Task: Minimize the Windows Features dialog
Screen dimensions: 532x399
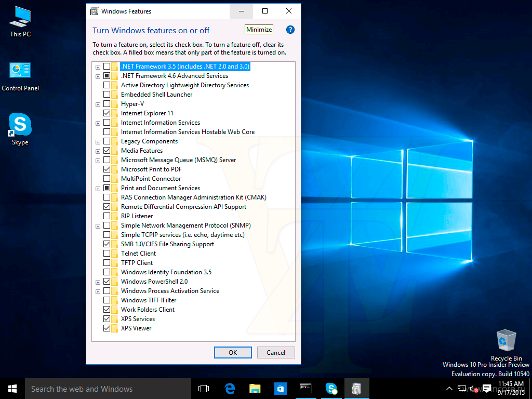Action: (241, 11)
